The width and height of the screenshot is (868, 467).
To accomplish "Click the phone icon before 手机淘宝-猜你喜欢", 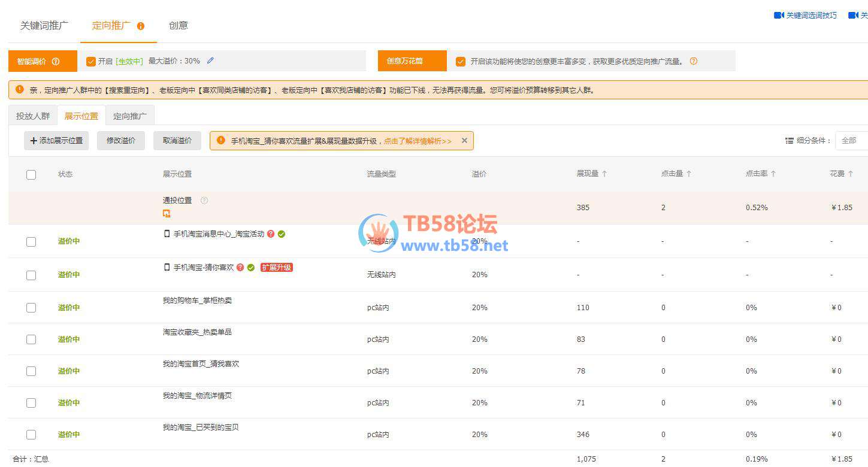I will (x=167, y=268).
